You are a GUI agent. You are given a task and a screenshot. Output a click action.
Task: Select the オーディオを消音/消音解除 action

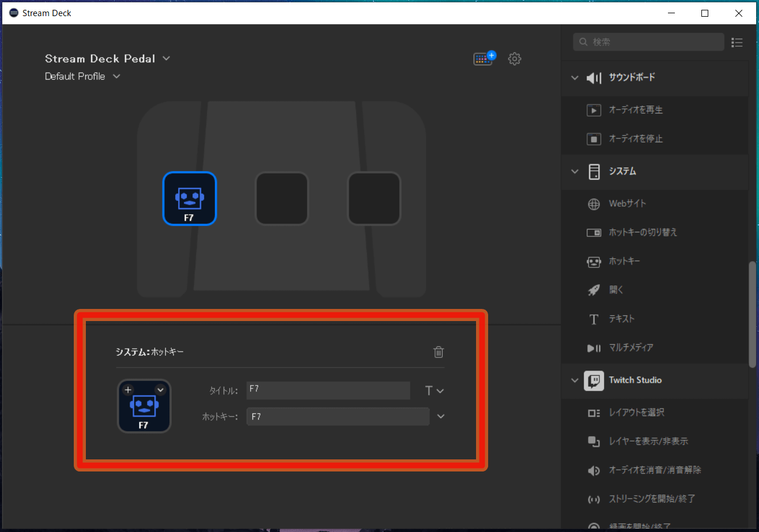[655, 470]
